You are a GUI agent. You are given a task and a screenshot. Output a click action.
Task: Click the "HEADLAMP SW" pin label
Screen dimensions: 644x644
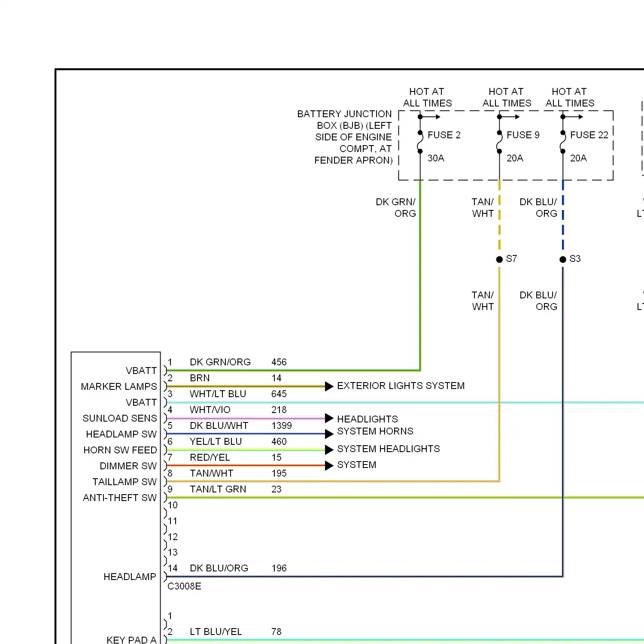(x=122, y=434)
